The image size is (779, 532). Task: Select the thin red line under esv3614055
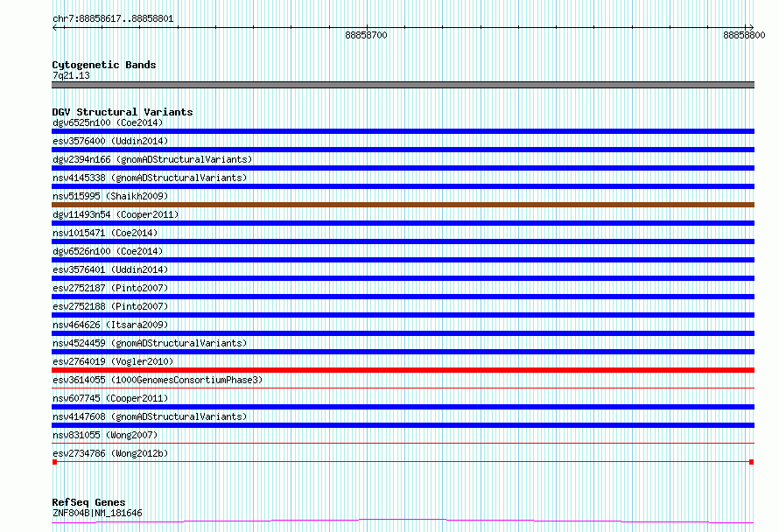click(x=403, y=388)
